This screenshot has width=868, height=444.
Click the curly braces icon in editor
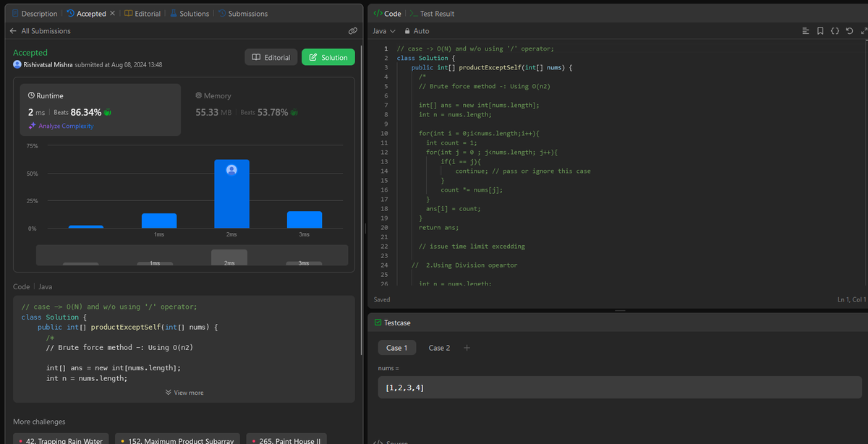[x=835, y=31]
